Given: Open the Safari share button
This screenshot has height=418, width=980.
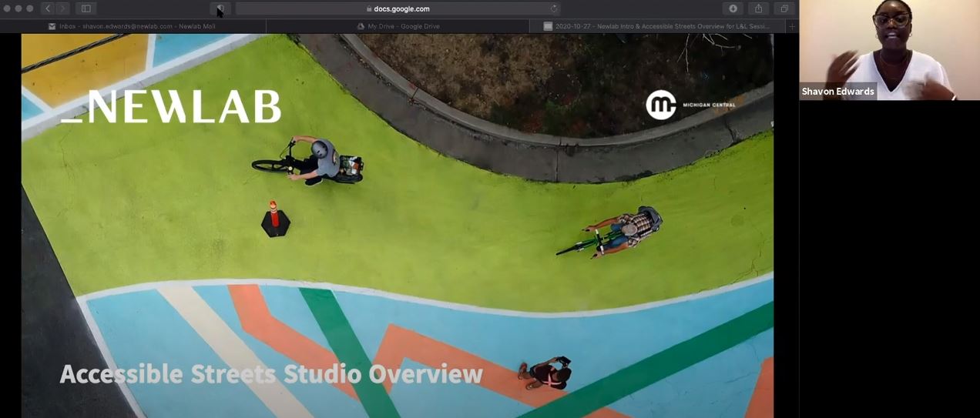Looking at the screenshot, I should point(758,8).
